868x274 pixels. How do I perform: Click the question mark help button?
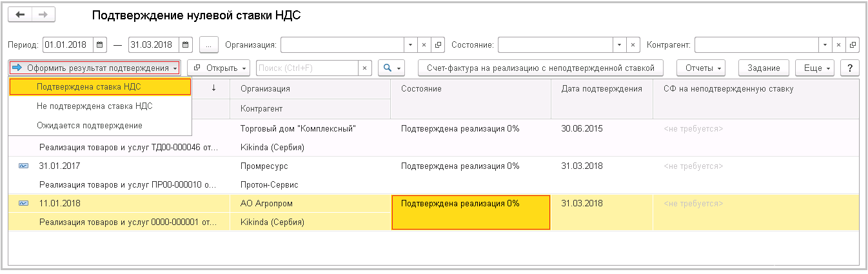851,68
